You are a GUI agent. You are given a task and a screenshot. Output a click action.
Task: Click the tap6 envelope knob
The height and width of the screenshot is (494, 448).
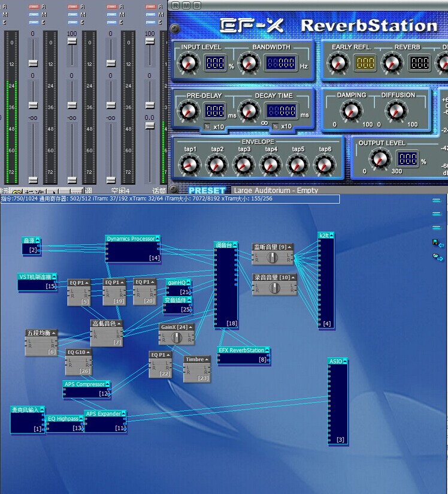click(325, 165)
